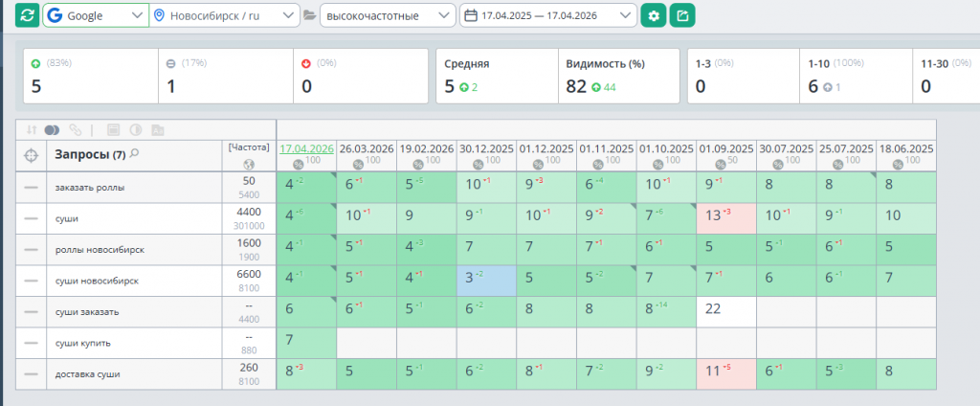
Task: Click the Средняя average position card
Action: 497,76
